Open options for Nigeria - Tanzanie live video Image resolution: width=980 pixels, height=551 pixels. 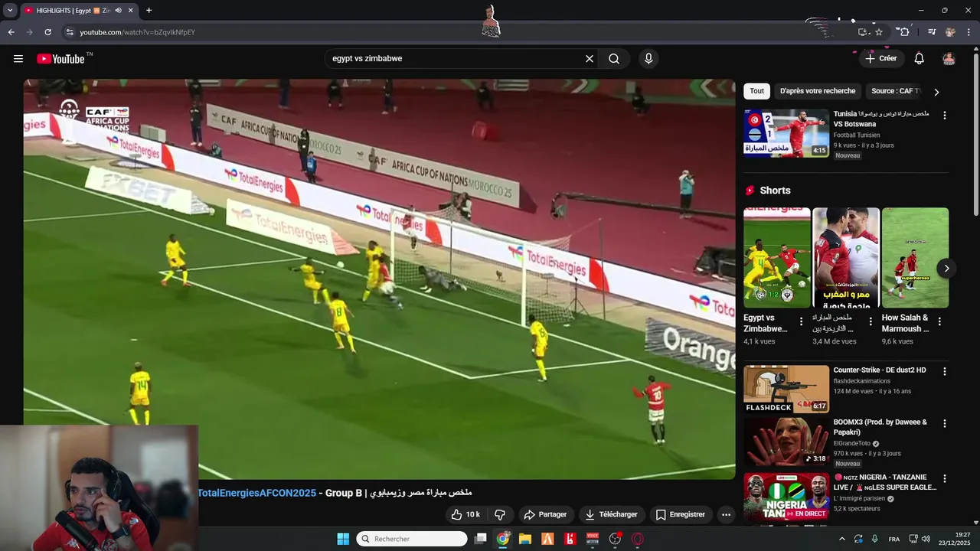click(x=944, y=478)
